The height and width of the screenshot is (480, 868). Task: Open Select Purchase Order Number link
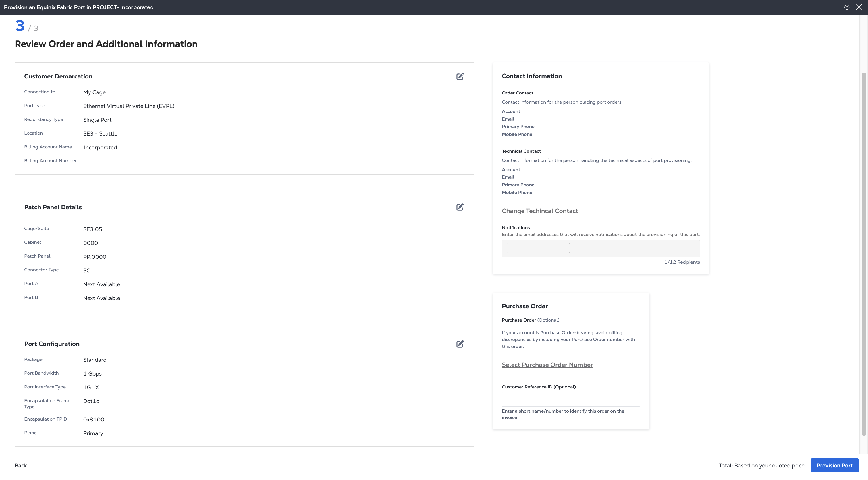tap(547, 365)
